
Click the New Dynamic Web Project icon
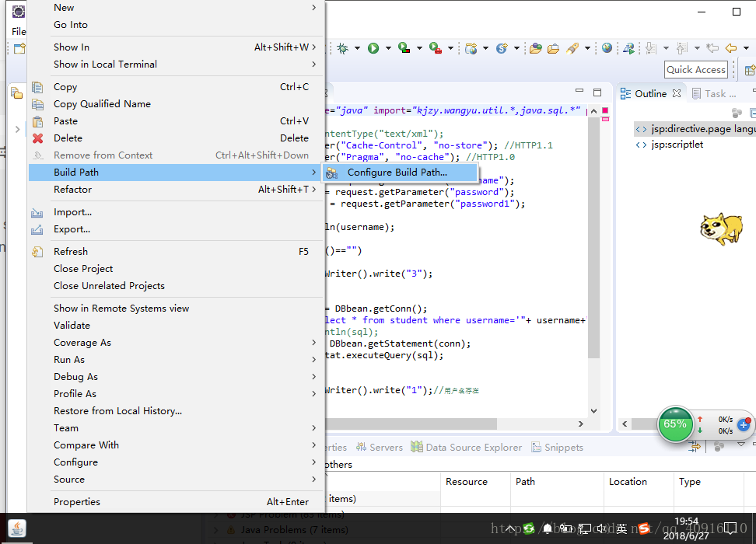coord(471,48)
